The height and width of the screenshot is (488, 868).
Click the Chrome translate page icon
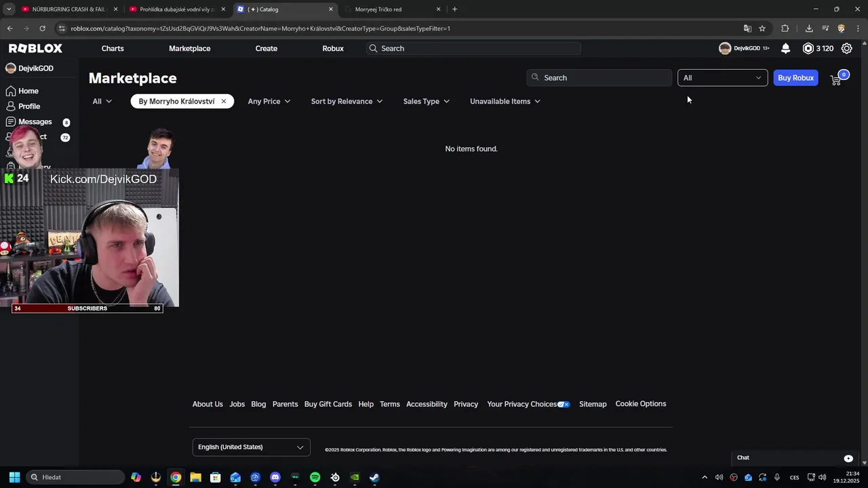[747, 28]
